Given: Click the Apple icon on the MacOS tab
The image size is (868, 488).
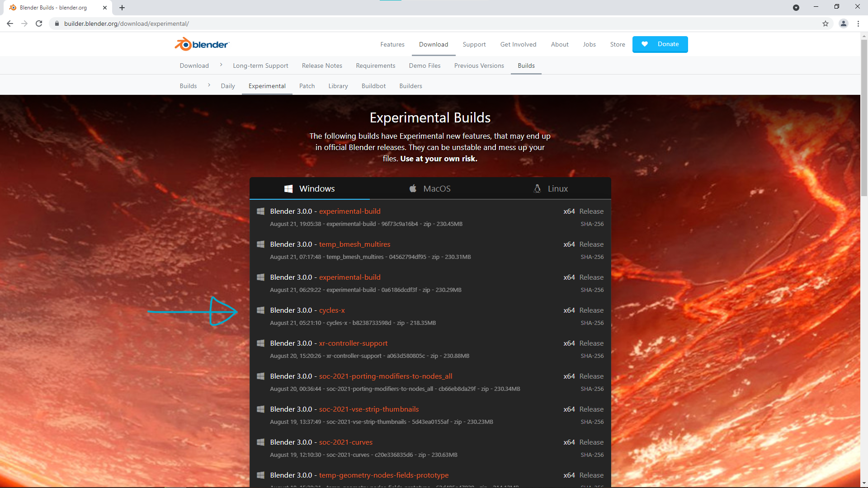Looking at the screenshot, I should (413, 188).
